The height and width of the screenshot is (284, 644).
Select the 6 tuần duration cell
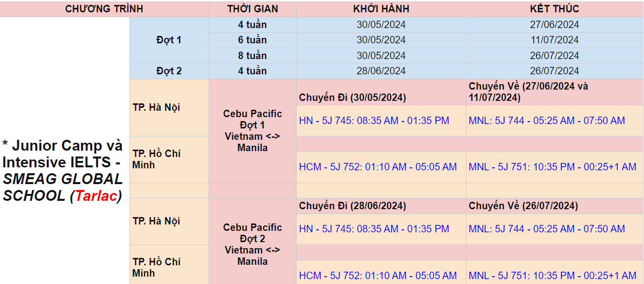coord(252,40)
